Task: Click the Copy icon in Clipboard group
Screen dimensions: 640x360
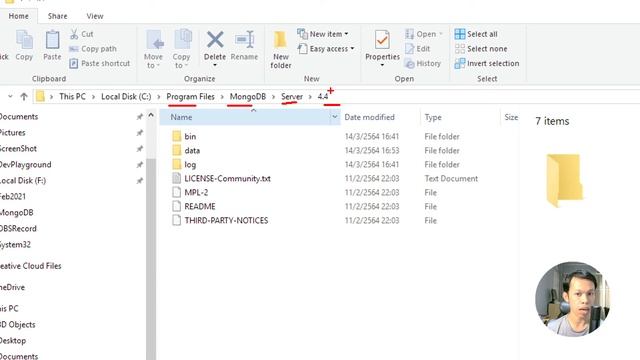Action: [x=24, y=41]
